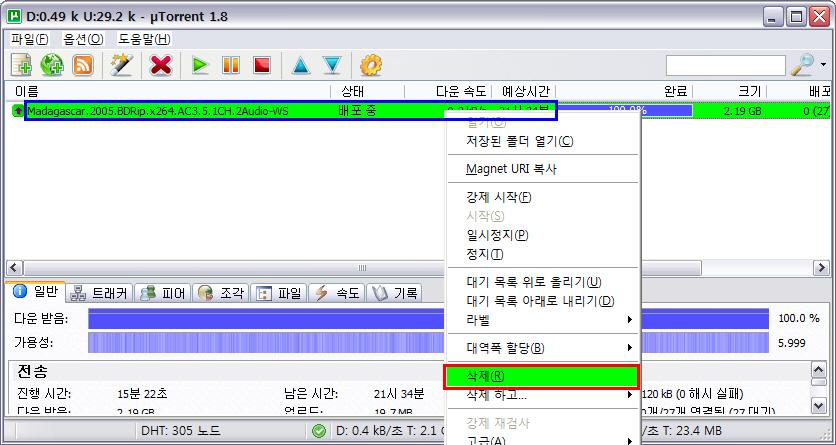Image resolution: width=836 pixels, height=445 pixels.
Task: Click the torrent list left scroll arrow
Action: 15,268
